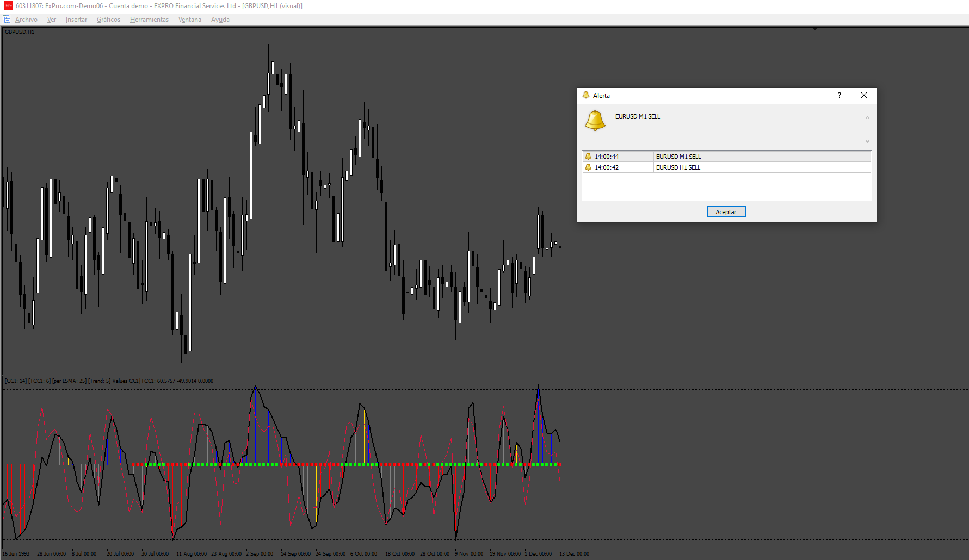The height and width of the screenshot is (560, 969).
Task: Open the Herramientas menu
Action: tap(149, 20)
